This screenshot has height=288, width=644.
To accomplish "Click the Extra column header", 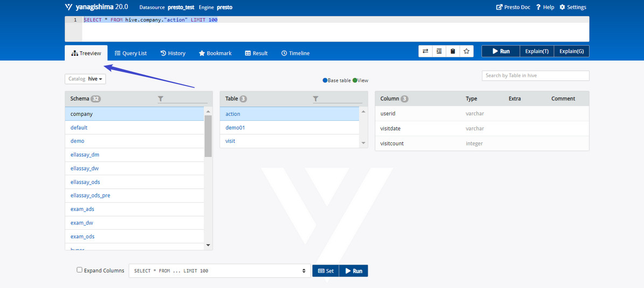I will [515, 99].
